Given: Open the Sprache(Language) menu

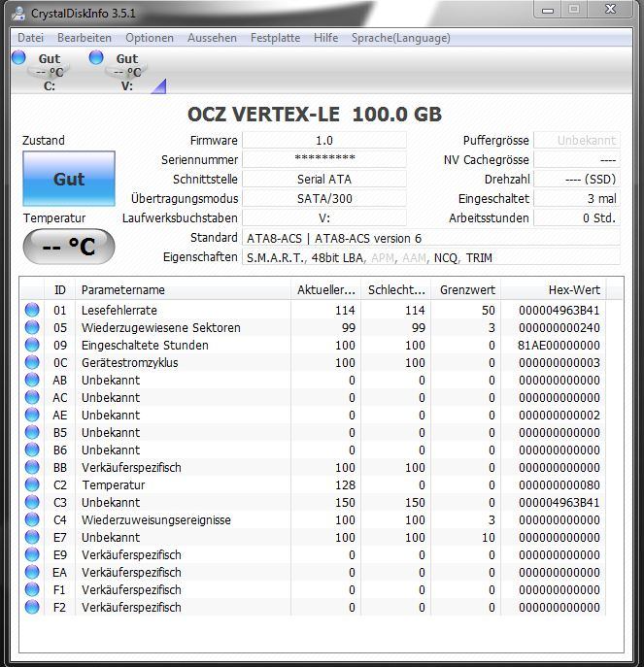Looking at the screenshot, I should [400, 38].
